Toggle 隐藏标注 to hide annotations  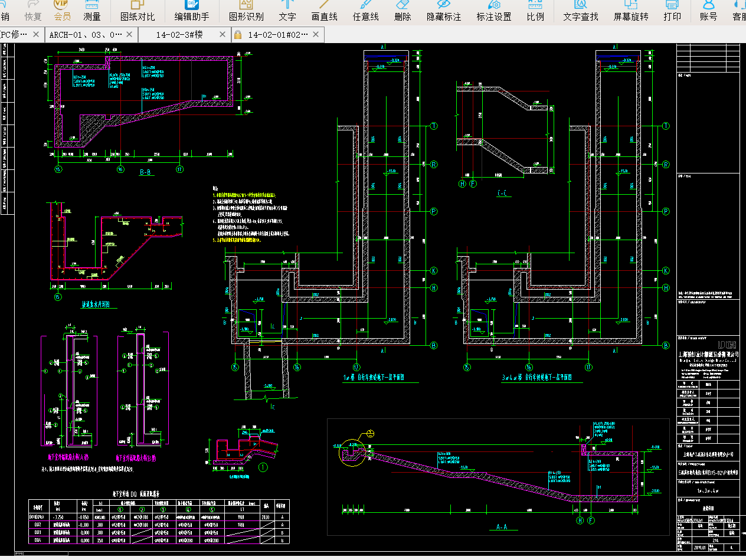(x=444, y=11)
